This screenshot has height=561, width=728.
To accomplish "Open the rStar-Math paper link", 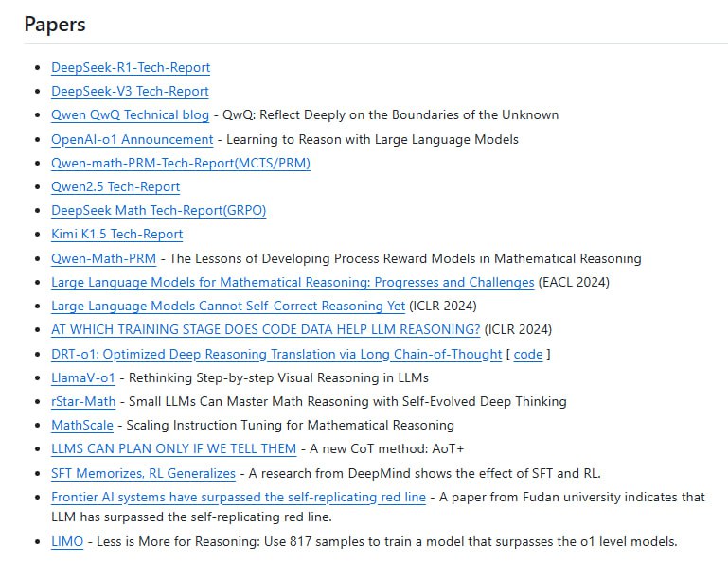I will [x=83, y=402].
